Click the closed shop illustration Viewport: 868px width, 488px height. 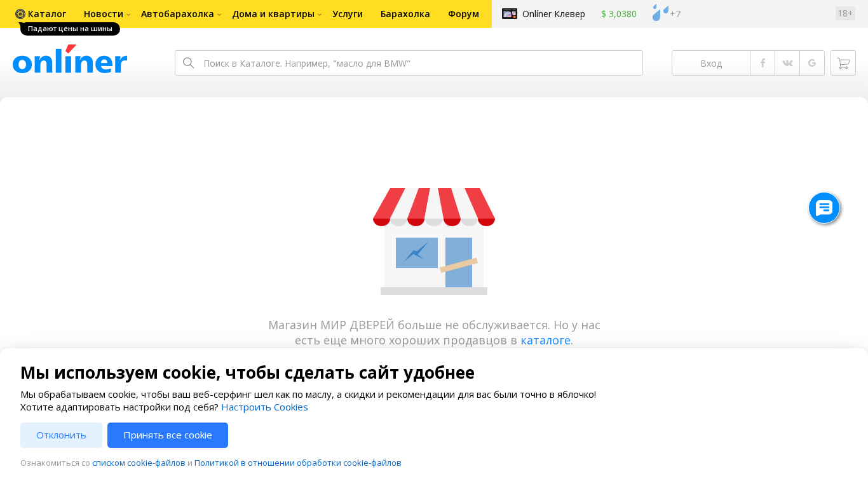pos(434,241)
